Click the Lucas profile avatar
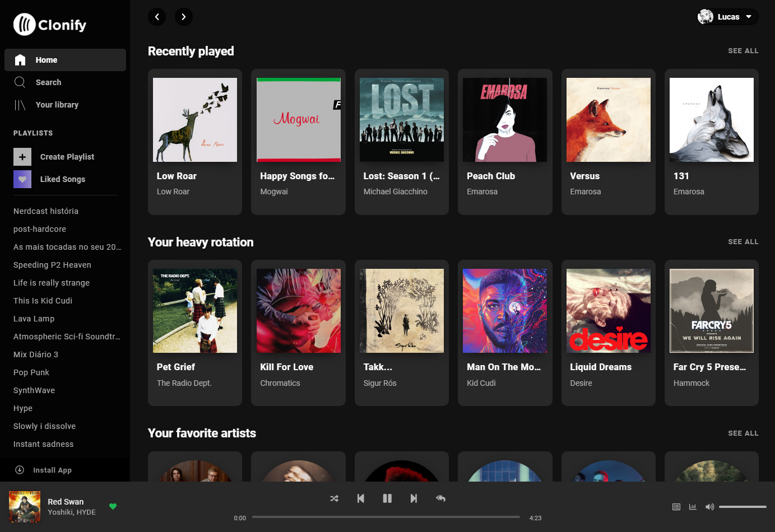 [x=706, y=17]
